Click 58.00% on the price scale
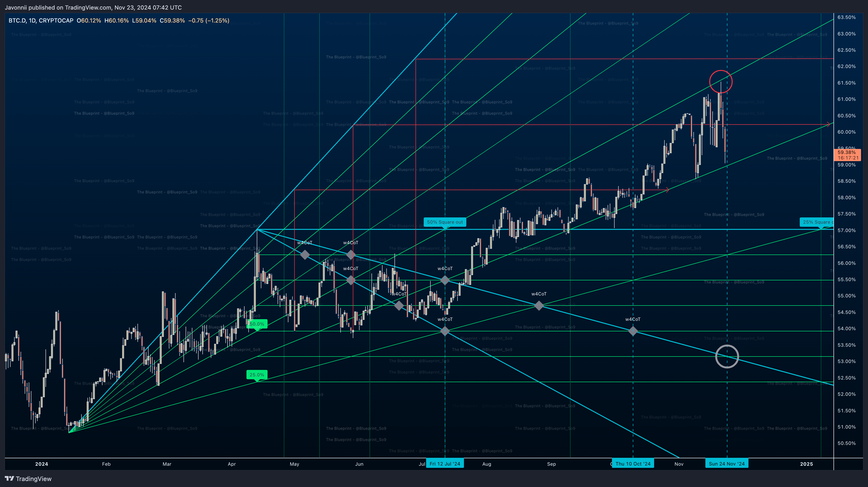 [846, 197]
